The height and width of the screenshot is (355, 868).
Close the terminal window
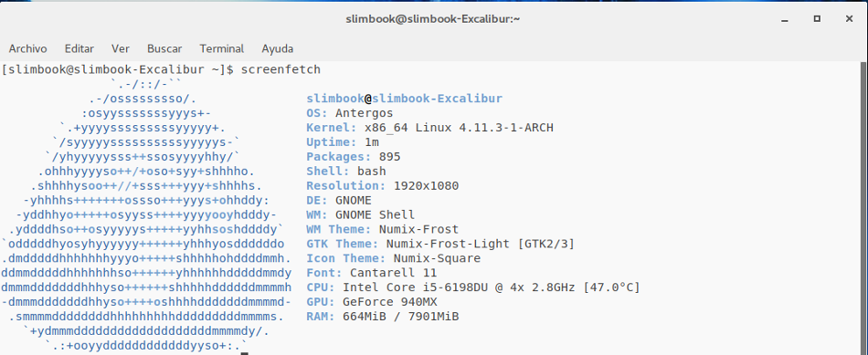coord(849,19)
